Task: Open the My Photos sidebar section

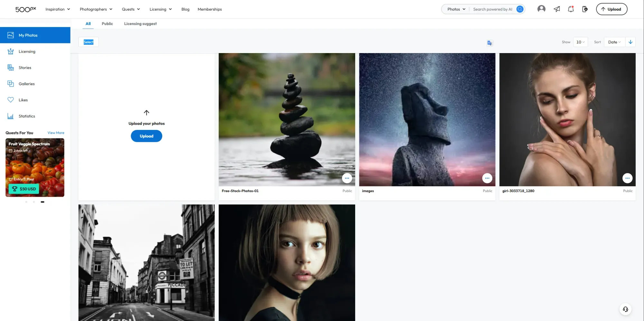Action: pyautogui.click(x=28, y=35)
